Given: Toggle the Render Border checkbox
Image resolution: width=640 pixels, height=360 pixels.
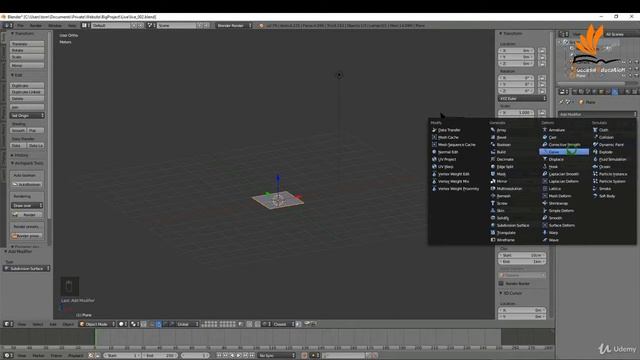Looking at the screenshot, I should (x=501, y=283).
